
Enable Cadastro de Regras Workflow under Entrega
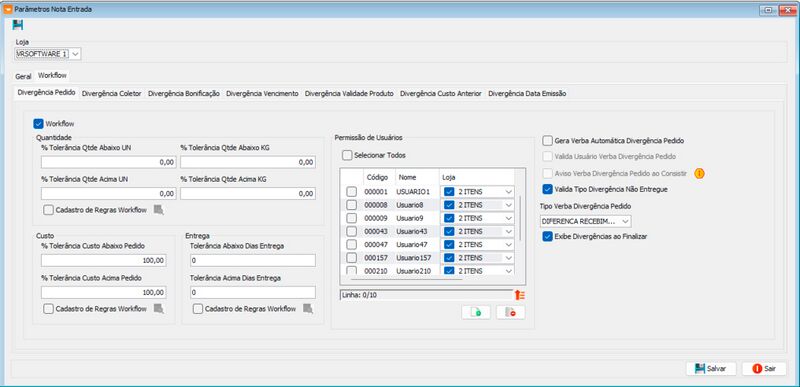click(x=198, y=308)
